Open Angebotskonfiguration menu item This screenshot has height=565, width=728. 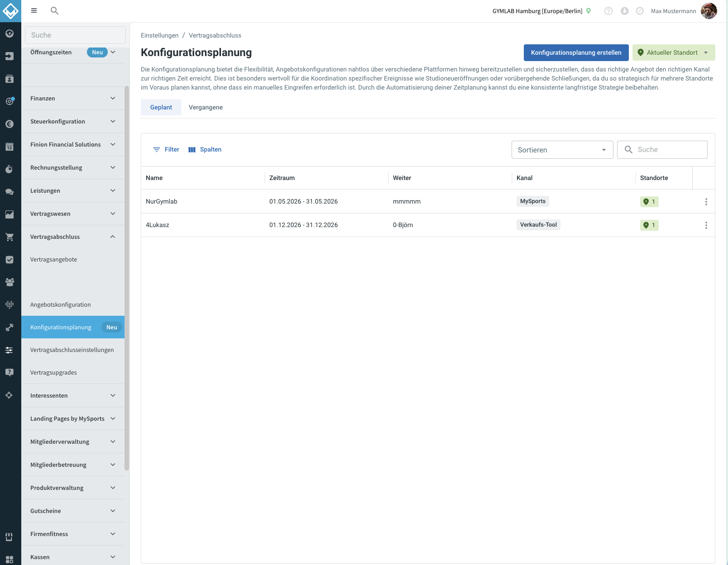73,304
